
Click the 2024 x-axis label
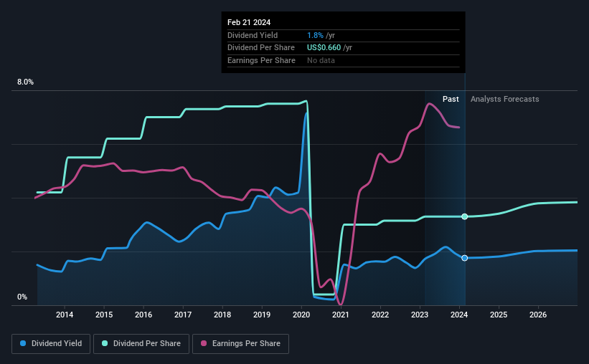point(459,315)
